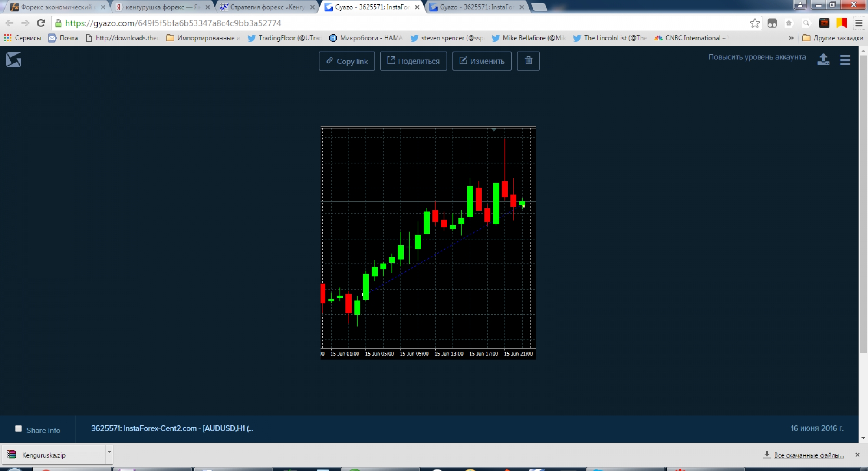The height and width of the screenshot is (471, 868).
Task: Click the red extension icon in toolbar
Action: pos(824,23)
